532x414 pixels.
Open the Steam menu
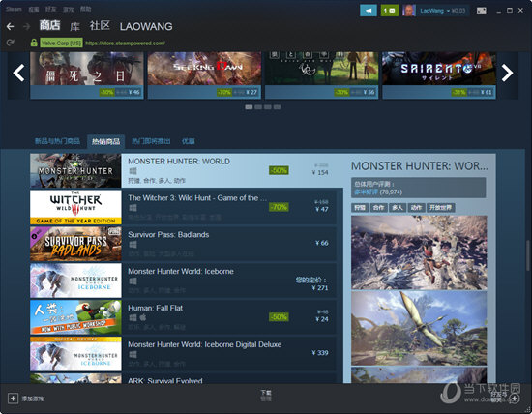[x=14, y=9]
